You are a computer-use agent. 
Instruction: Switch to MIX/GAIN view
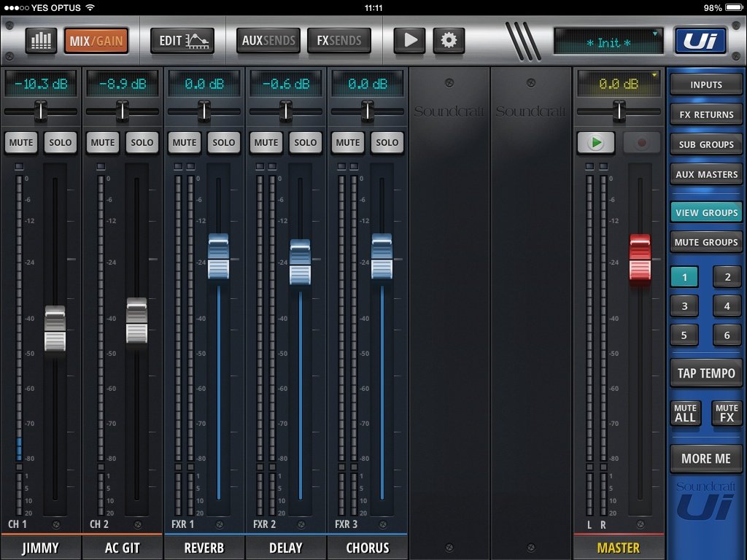pyautogui.click(x=96, y=41)
